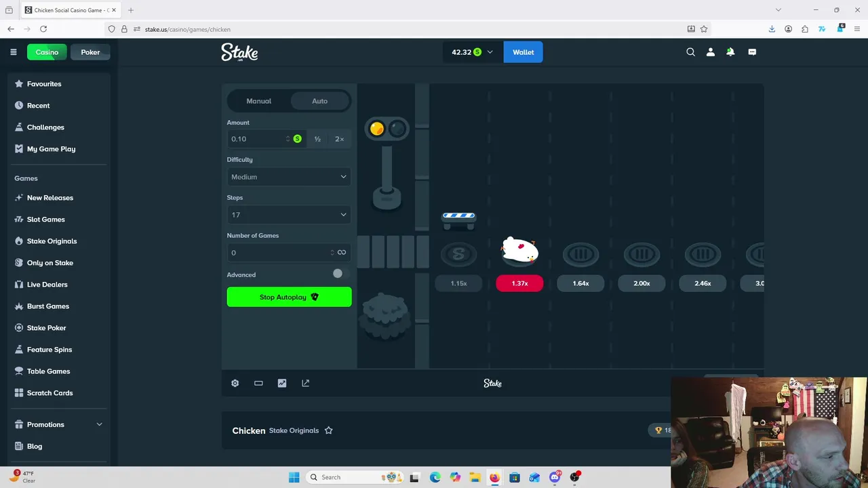Open the Firefox list all tabs chevron

coord(778,9)
